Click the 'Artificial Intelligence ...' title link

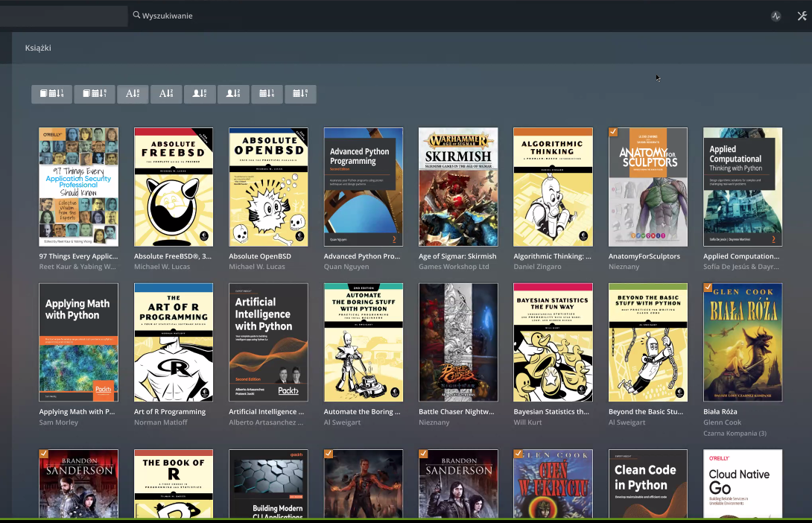click(267, 412)
